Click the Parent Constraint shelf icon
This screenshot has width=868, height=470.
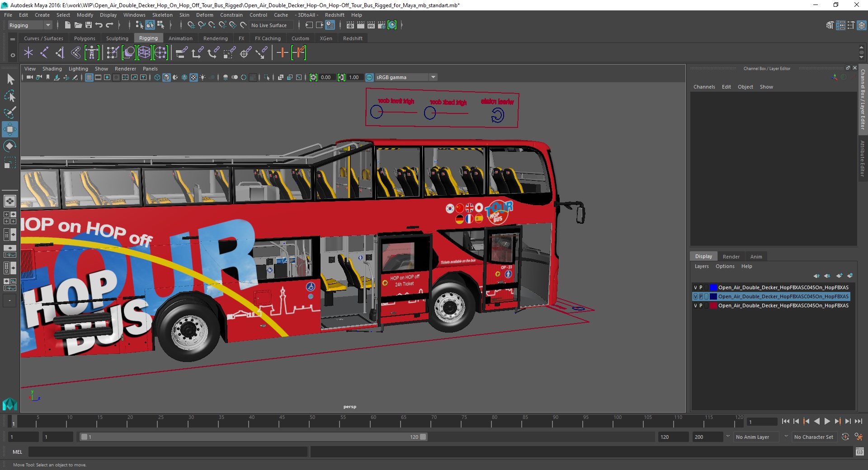(182, 53)
